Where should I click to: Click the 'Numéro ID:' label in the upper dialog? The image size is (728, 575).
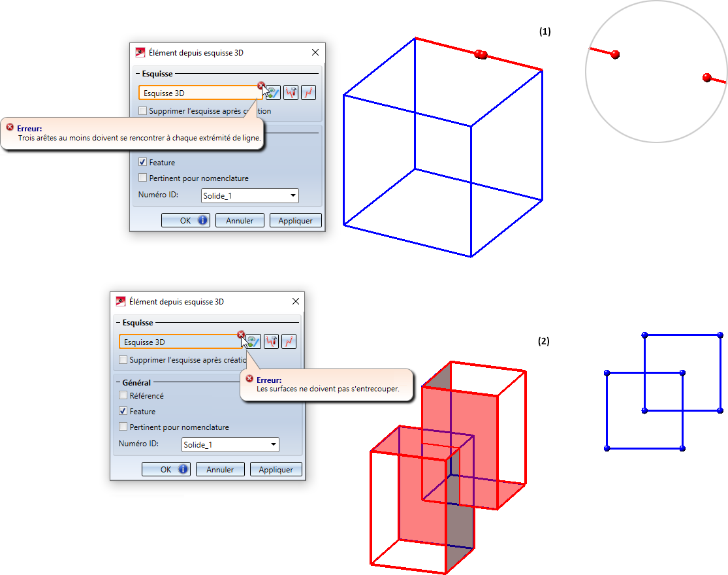(x=158, y=195)
